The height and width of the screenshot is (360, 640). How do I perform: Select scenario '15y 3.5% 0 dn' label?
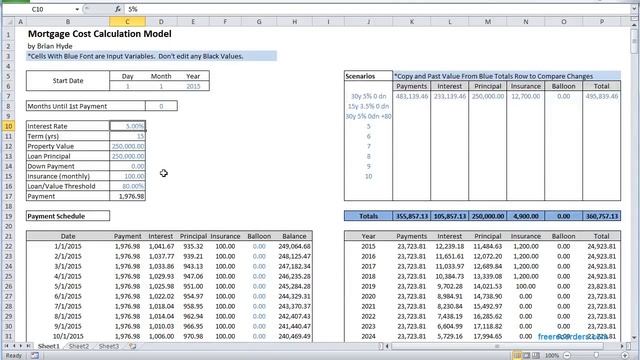[368, 106]
